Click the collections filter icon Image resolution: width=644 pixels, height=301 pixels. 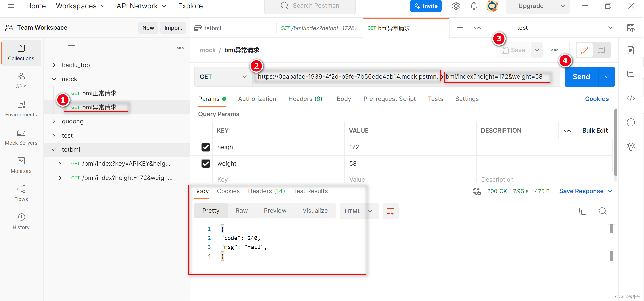click(x=71, y=48)
